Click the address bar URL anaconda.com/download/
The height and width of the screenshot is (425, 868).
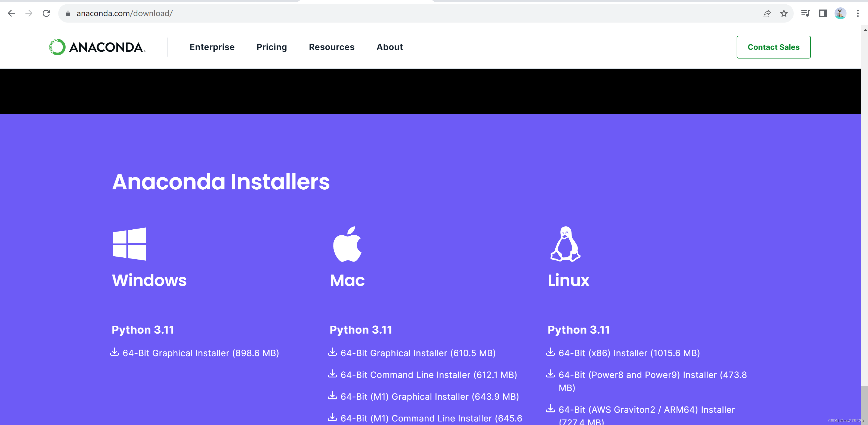[124, 14]
